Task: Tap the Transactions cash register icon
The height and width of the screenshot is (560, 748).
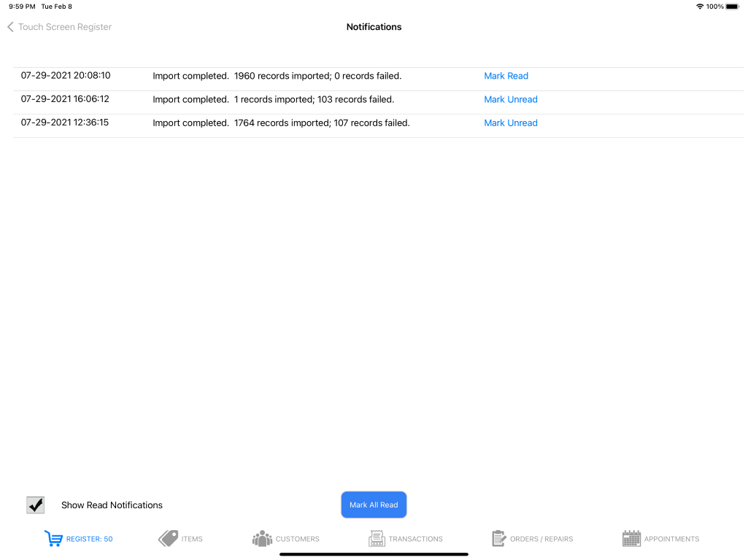Action: point(377,539)
